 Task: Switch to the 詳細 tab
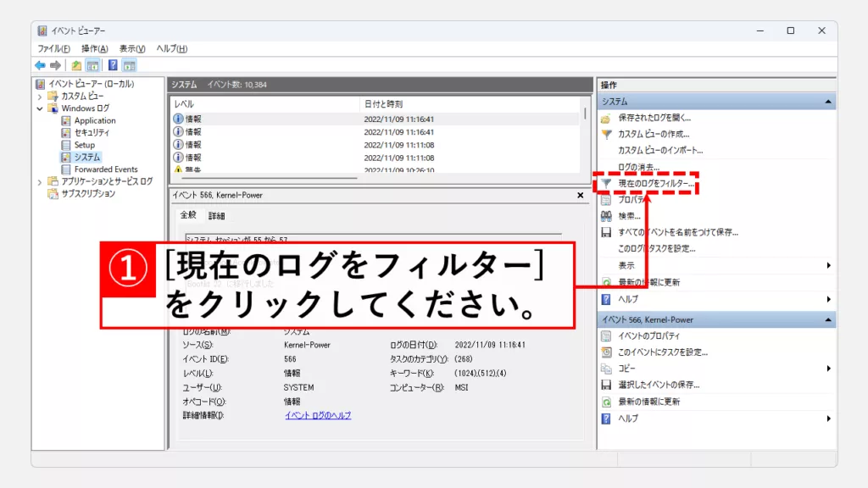tap(217, 216)
